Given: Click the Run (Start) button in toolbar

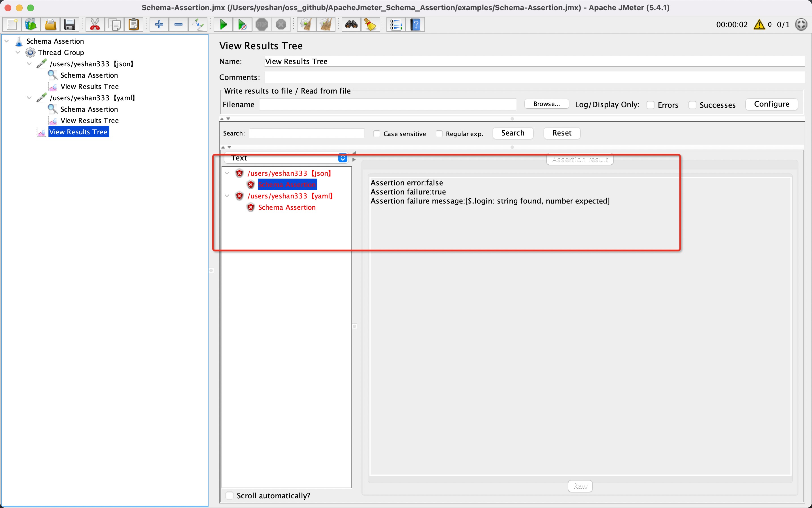Looking at the screenshot, I should pyautogui.click(x=223, y=24).
